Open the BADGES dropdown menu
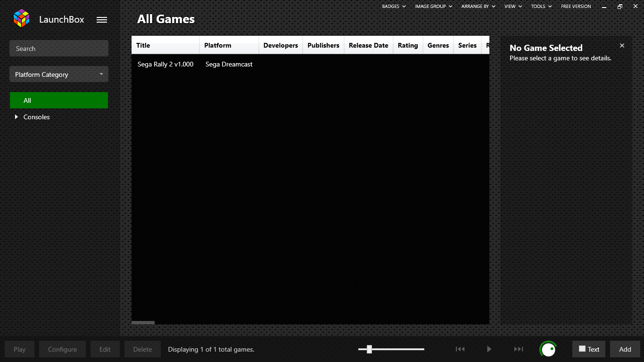This screenshot has height=362, width=644. pos(394,7)
